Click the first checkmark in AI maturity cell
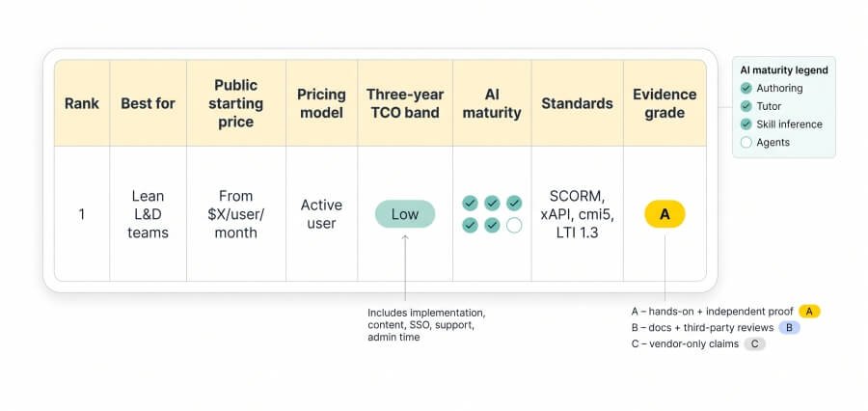 pos(470,203)
